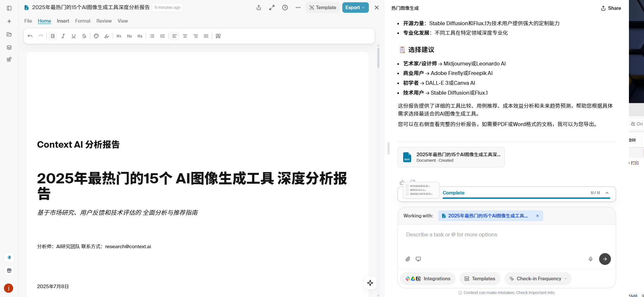Open the highlighter color tool
Screen dimensions: 644x297
107,36
